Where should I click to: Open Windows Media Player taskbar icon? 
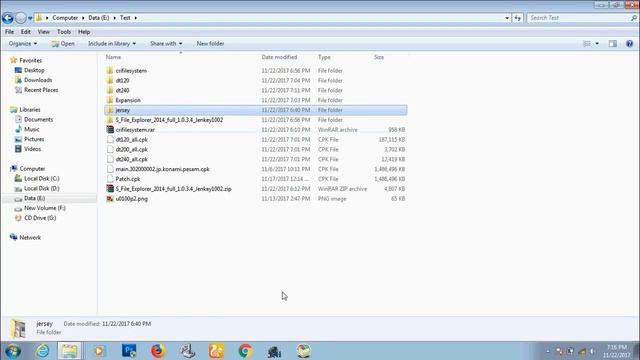pyautogui.click(x=98, y=351)
